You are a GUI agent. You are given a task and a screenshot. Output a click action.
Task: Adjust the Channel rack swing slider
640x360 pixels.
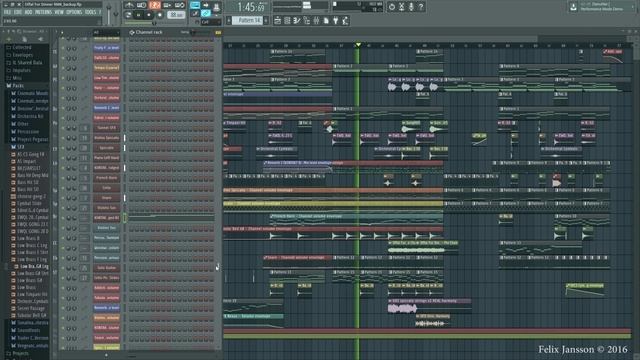198,32
